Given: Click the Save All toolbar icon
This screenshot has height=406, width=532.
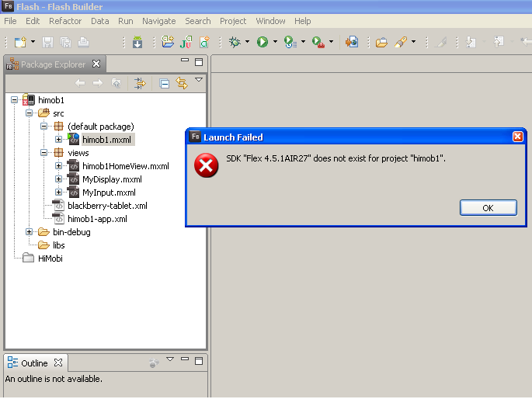Looking at the screenshot, I should [65, 43].
